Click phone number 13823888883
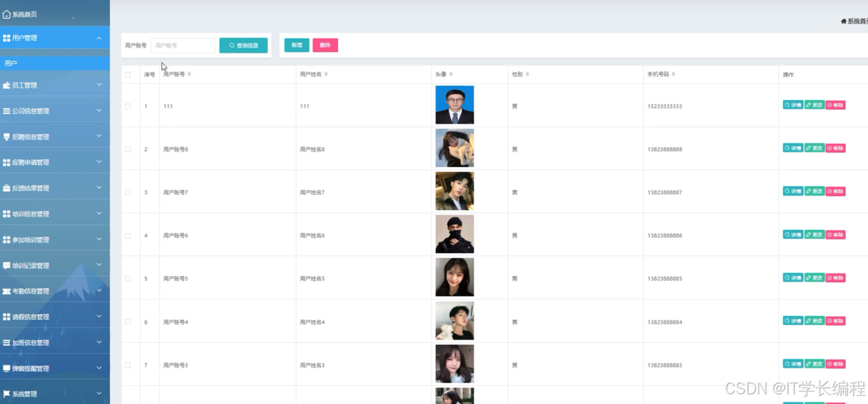This screenshot has height=404, width=868. 665,365
